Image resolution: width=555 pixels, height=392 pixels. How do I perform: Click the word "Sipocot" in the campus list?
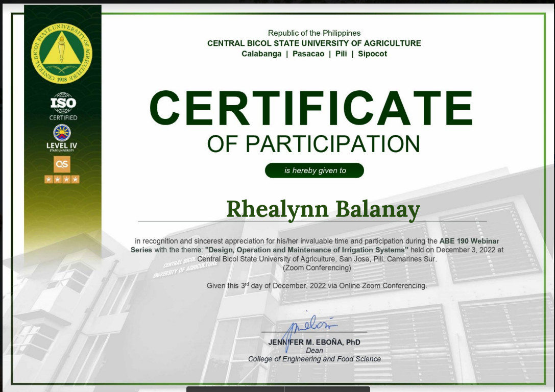tap(372, 54)
